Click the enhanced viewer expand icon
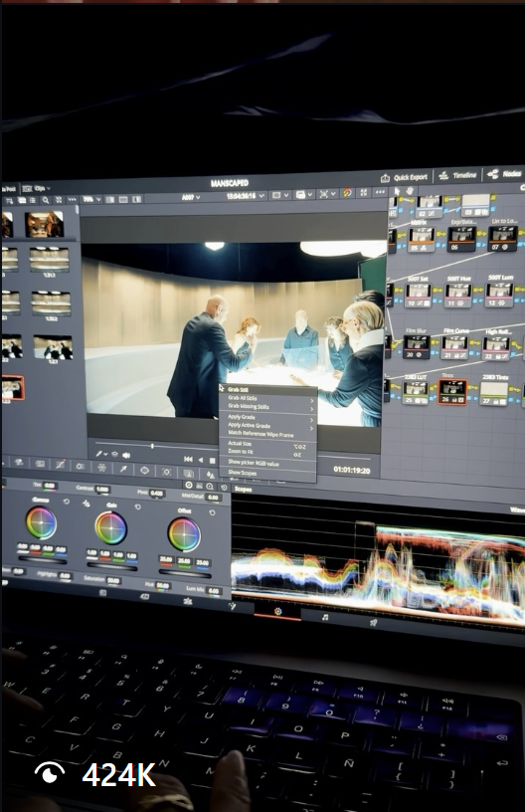 (364, 193)
